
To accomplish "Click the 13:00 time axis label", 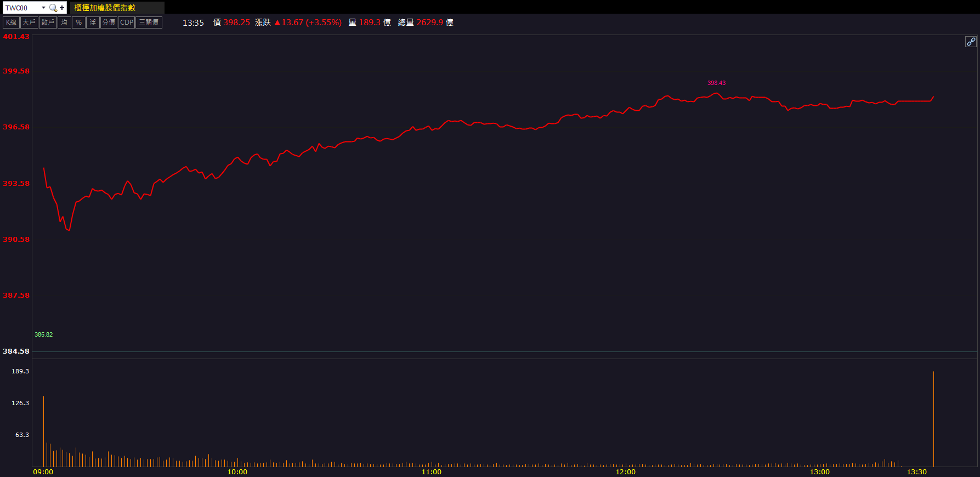I will pyautogui.click(x=820, y=472).
